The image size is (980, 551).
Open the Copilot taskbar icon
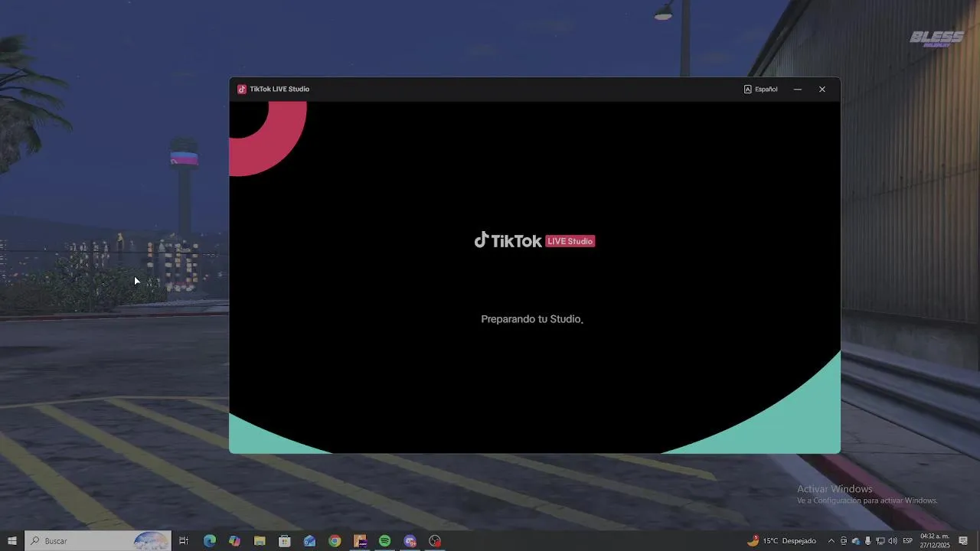235,541
